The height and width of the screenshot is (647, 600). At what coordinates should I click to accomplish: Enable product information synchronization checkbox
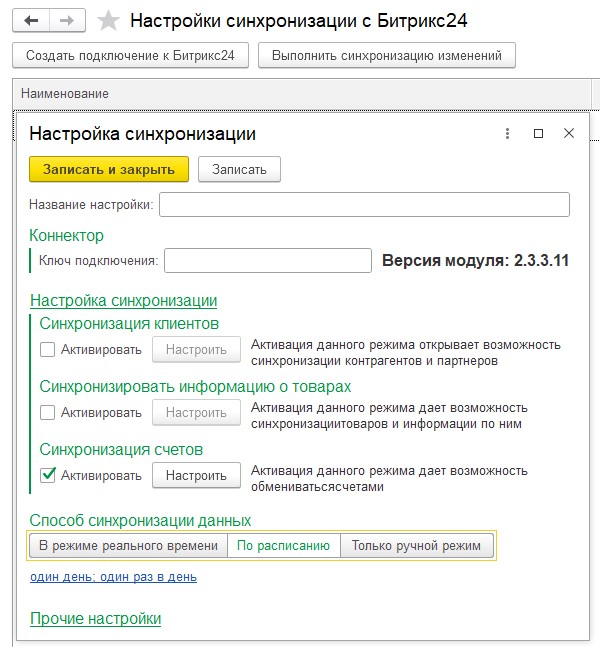(x=47, y=413)
